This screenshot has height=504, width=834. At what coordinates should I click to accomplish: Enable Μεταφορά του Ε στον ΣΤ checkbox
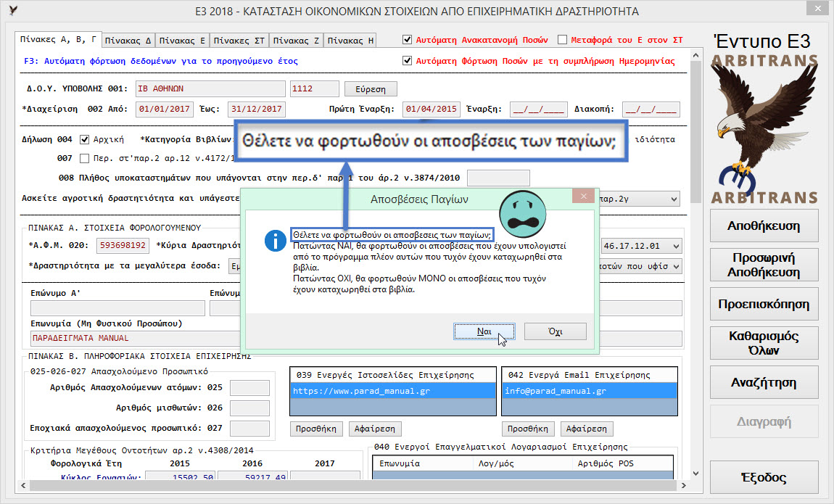(562, 40)
